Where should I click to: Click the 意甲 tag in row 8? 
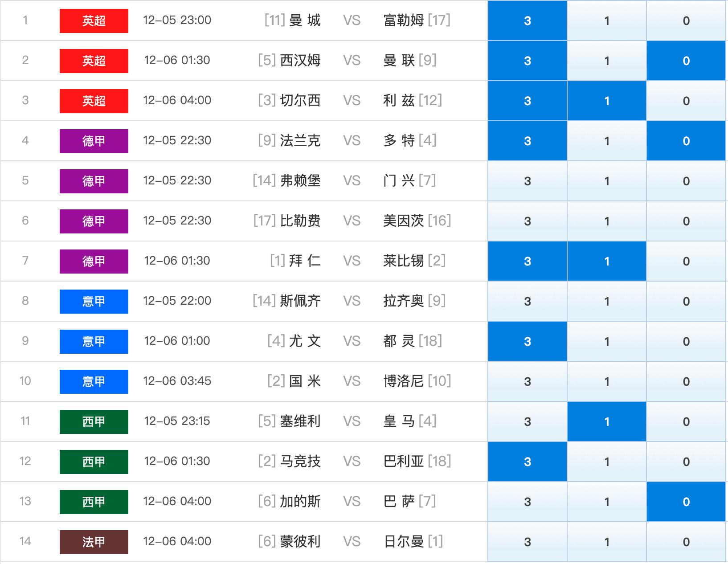pyautogui.click(x=94, y=302)
